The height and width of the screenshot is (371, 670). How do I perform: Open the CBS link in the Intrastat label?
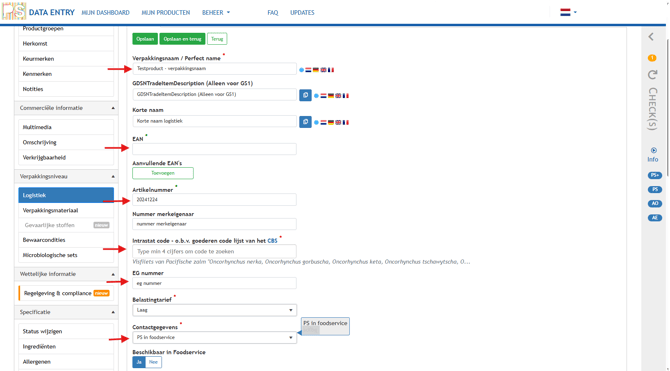point(272,241)
